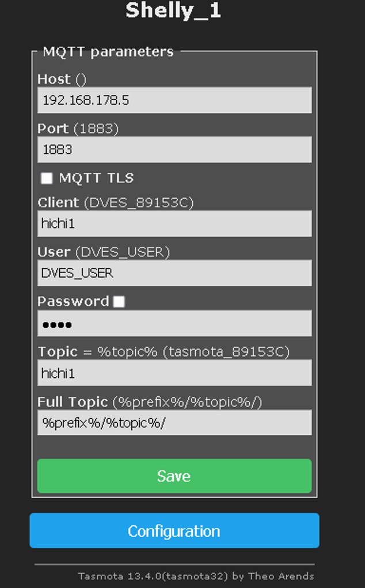Screen dimensions: 365x588
Task: Tick the show Password checkbox
Action: 119,302
